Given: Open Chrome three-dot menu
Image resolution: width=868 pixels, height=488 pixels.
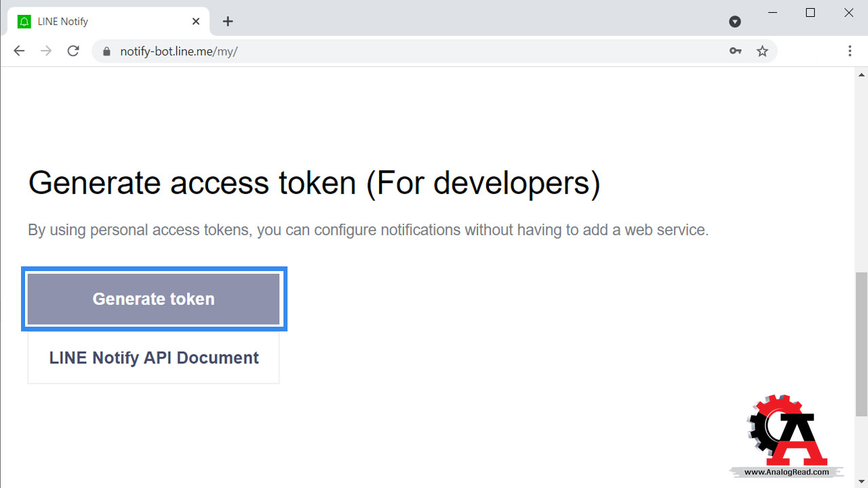Looking at the screenshot, I should coord(850,51).
